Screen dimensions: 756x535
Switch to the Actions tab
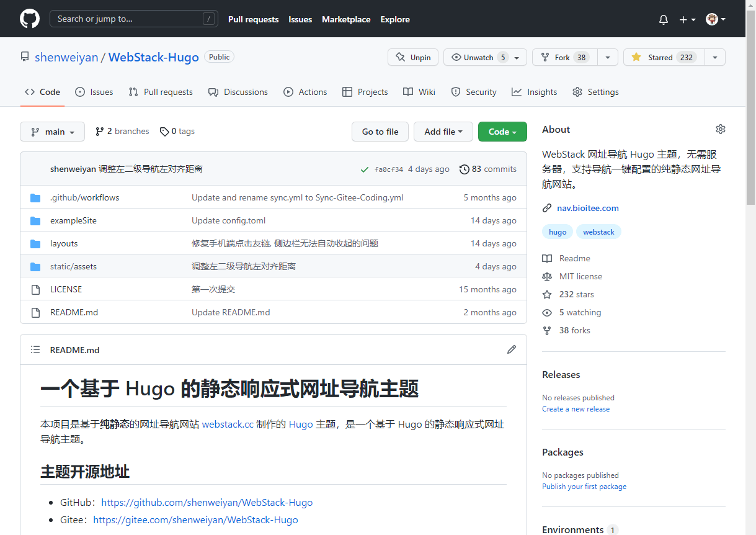305,92
